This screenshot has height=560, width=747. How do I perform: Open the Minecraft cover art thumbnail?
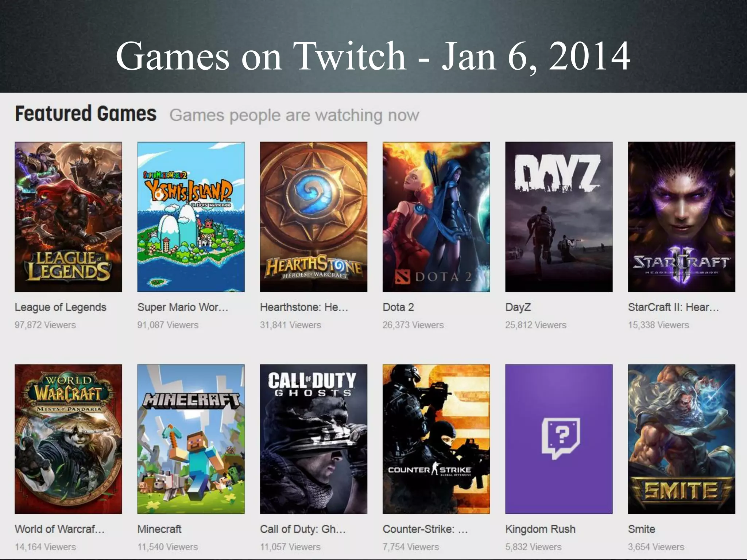(x=191, y=439)
